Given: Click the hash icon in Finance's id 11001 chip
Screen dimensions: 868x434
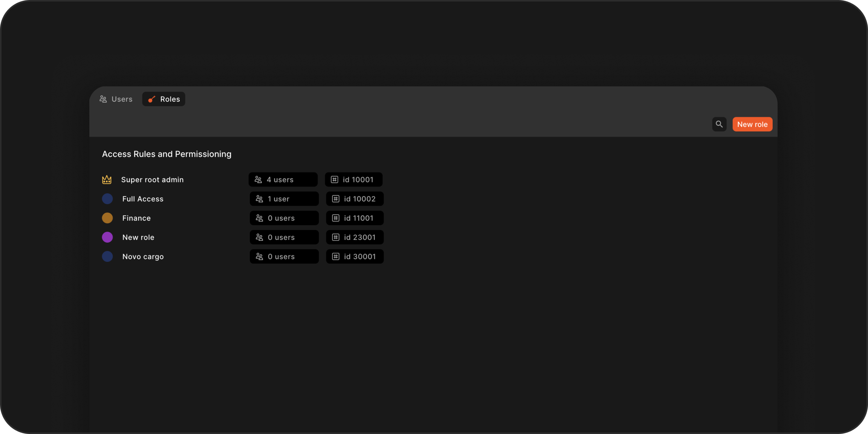Looking at the screenshot, I should 336,218.
